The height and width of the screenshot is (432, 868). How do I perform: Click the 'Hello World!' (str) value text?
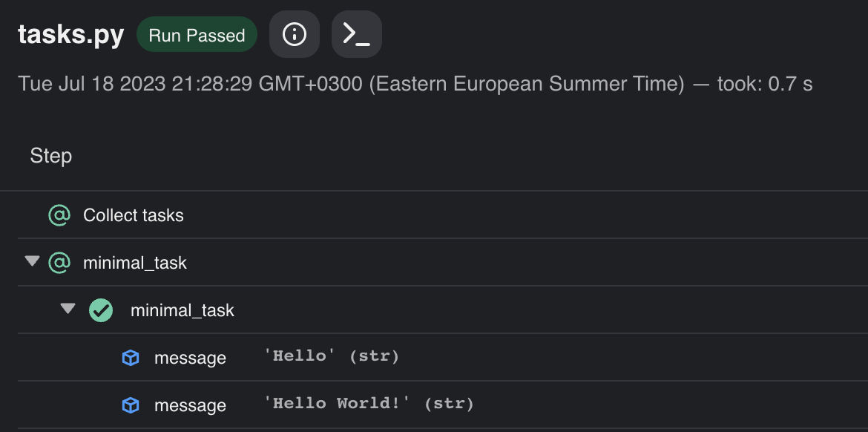click(x=369, y=404)
